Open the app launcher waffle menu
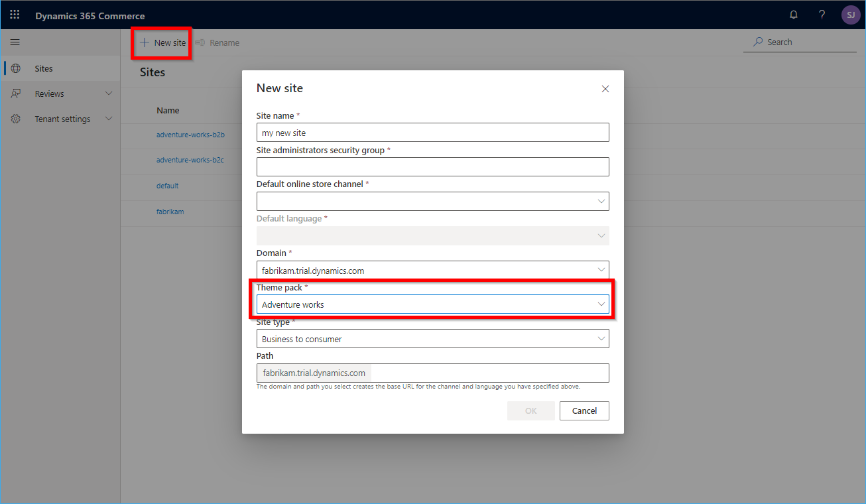 (15, 14)
